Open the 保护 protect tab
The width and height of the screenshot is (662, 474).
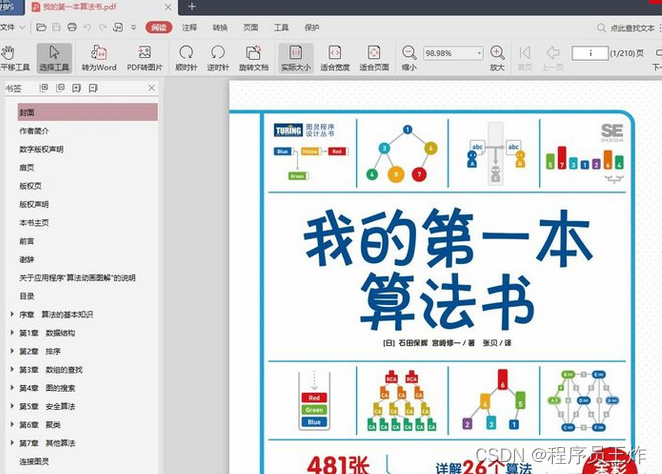(x=312, y=27)
